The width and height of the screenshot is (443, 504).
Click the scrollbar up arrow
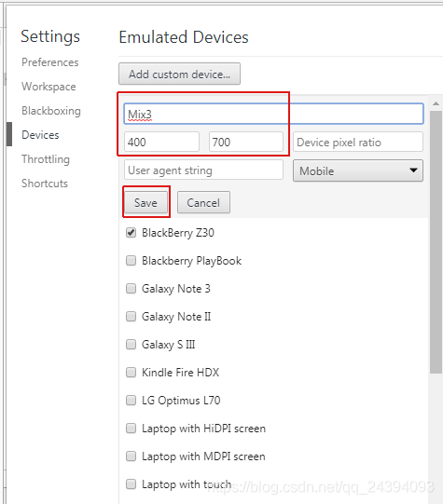click(x=436, y=103)
